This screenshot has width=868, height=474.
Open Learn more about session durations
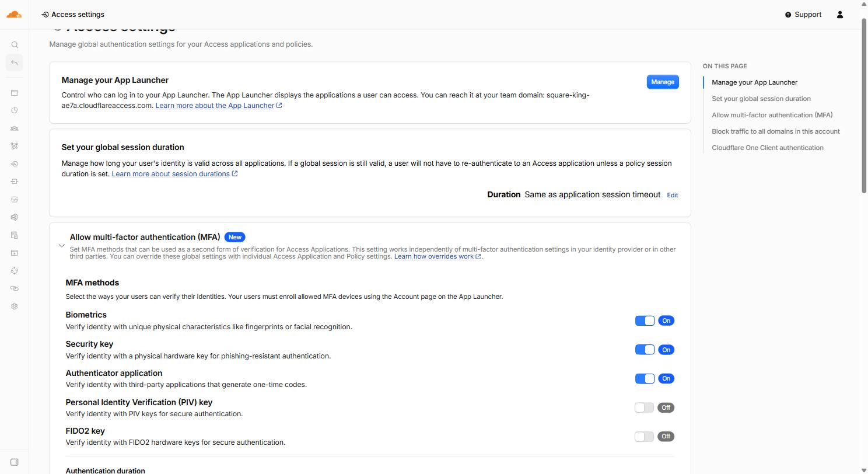(x=175, y=174)
